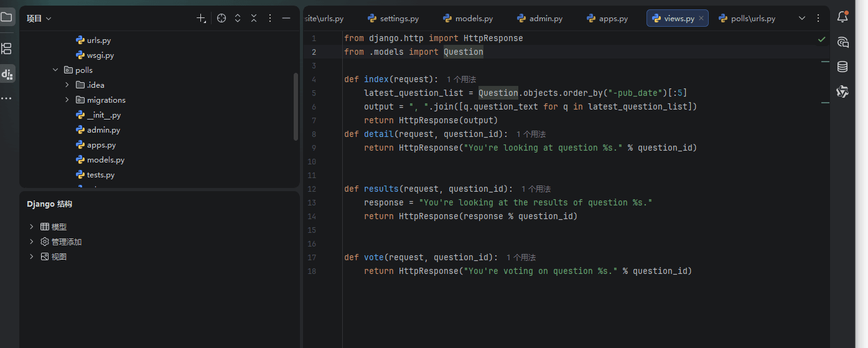Expand the 模型 node in Django structure
Viewport: 868px width, 348px height.
pyautogui.click(x=32, y=227)
